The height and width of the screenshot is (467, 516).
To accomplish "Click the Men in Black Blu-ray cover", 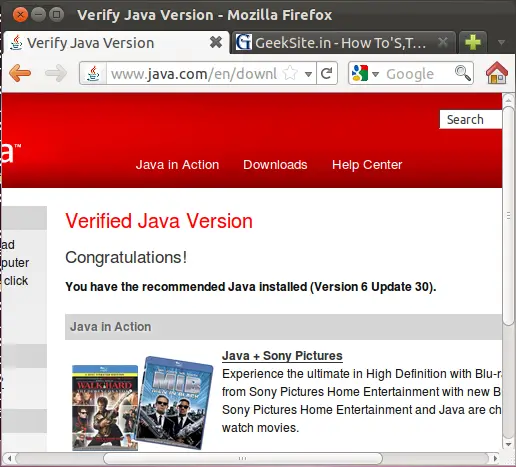I will tap(175, 403).
